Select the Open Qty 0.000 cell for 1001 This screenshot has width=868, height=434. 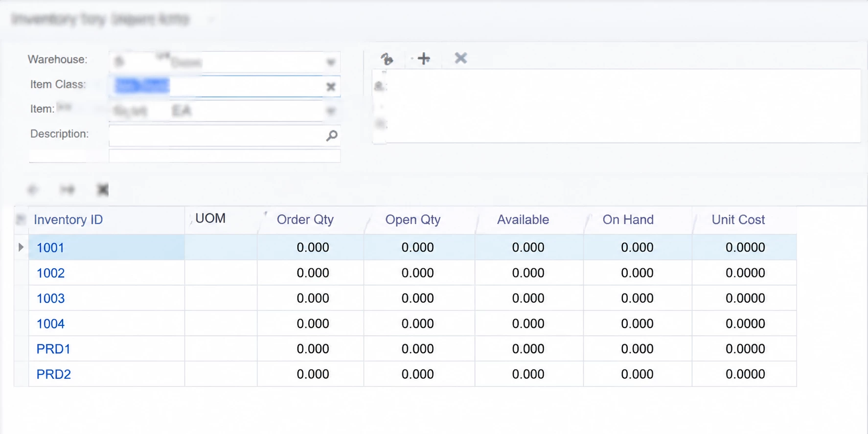point(419,247)
